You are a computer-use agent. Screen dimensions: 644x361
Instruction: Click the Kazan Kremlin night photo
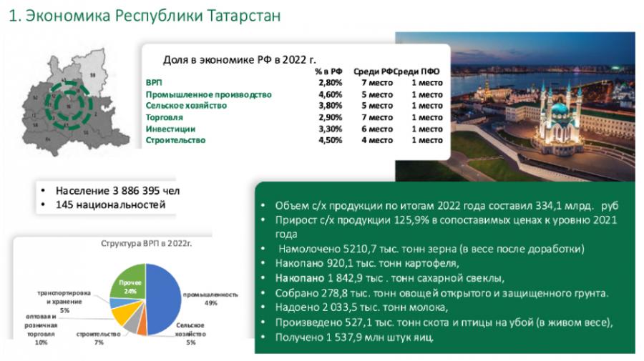pos(542,107)
